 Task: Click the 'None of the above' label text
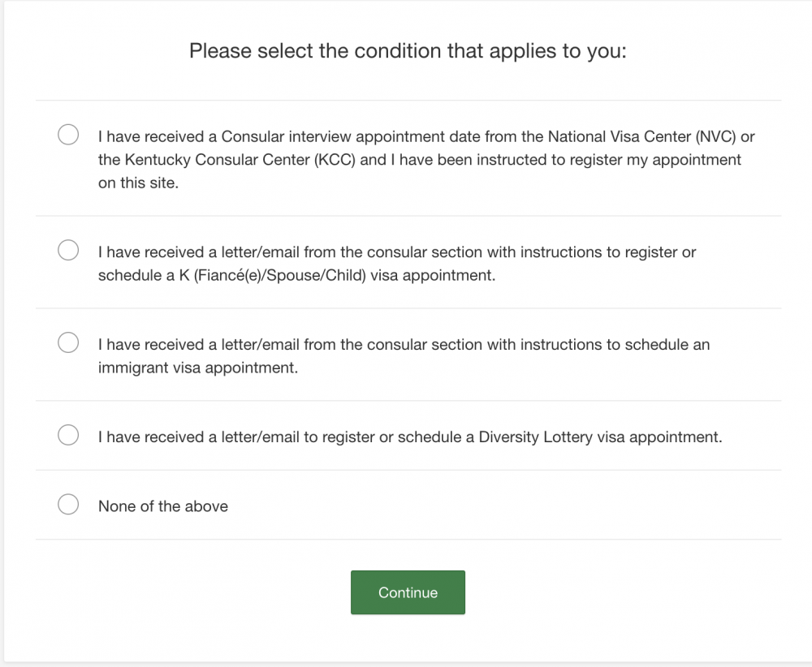point(163,506)
